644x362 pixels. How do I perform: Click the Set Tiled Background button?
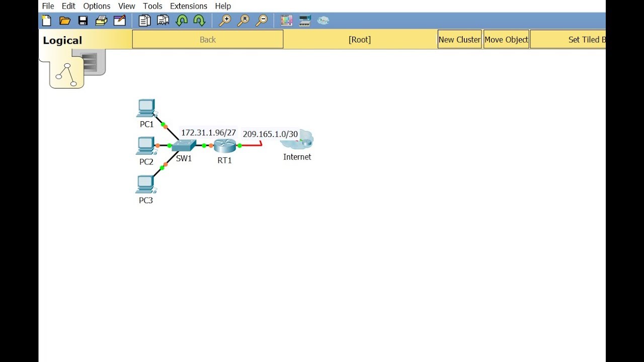pyautogui.click(x=568, y=39)
